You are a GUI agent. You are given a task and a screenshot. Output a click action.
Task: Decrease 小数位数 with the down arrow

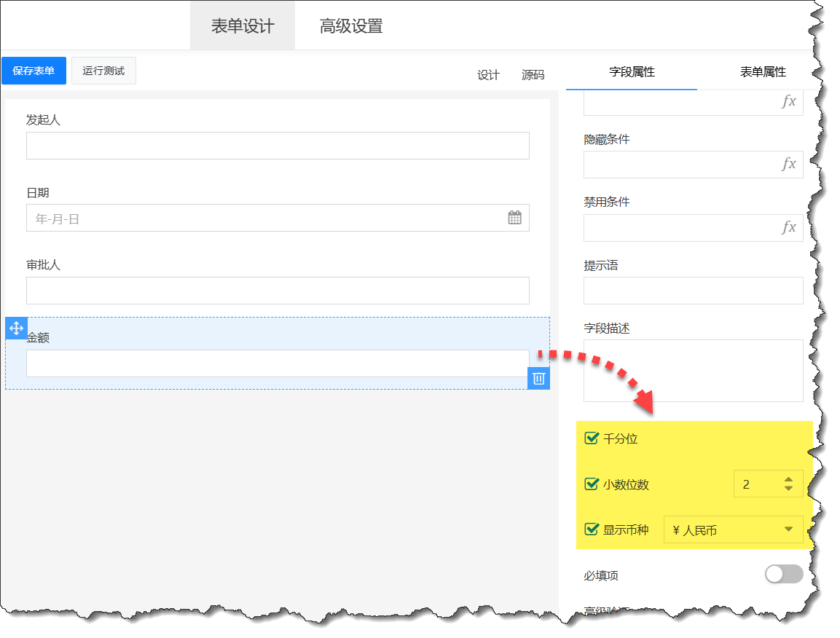pyautogui.click(x=788, y=489)
